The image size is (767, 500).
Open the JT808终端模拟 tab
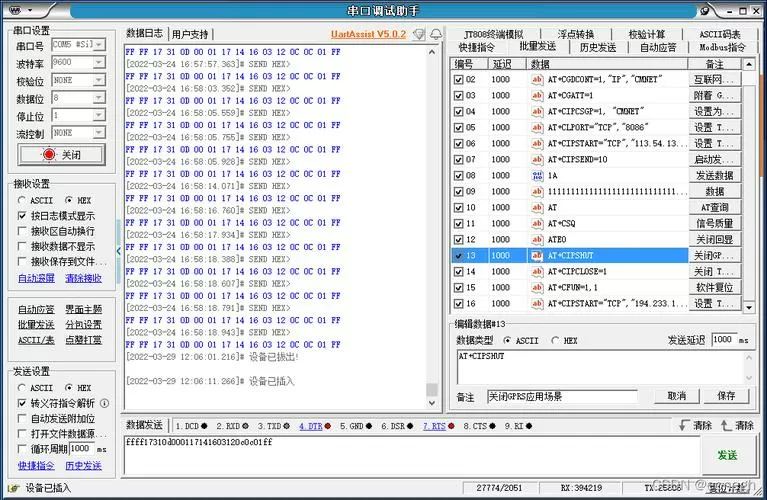coord(494,34)
